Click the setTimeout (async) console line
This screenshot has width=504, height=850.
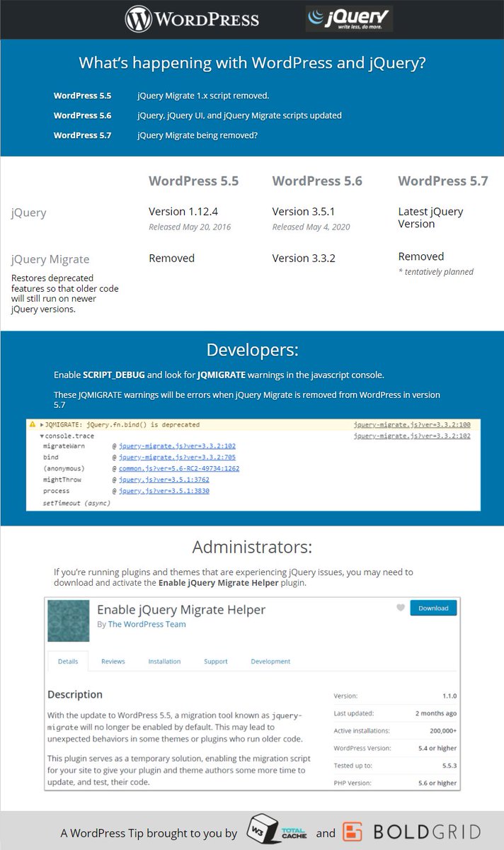(76, 503)
